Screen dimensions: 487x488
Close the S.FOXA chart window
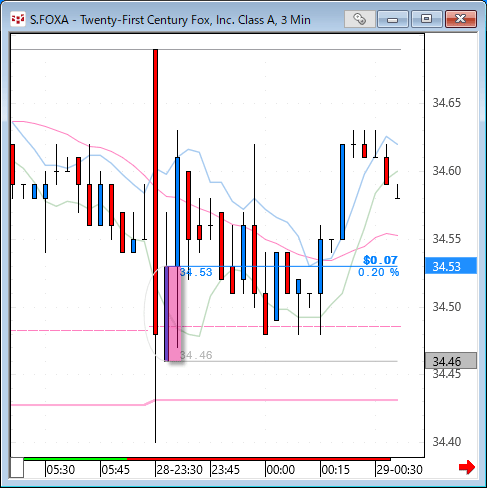point(460,19)
